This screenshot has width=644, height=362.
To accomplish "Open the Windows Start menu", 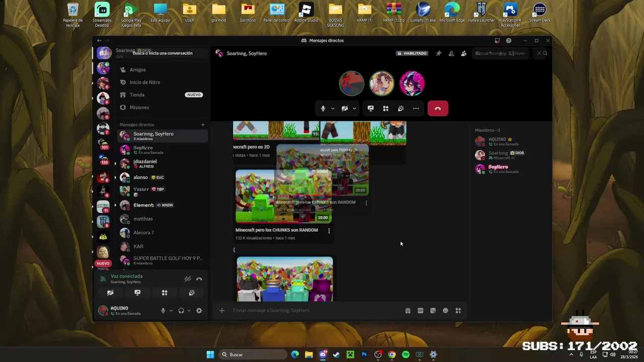I will pos(210,354).
